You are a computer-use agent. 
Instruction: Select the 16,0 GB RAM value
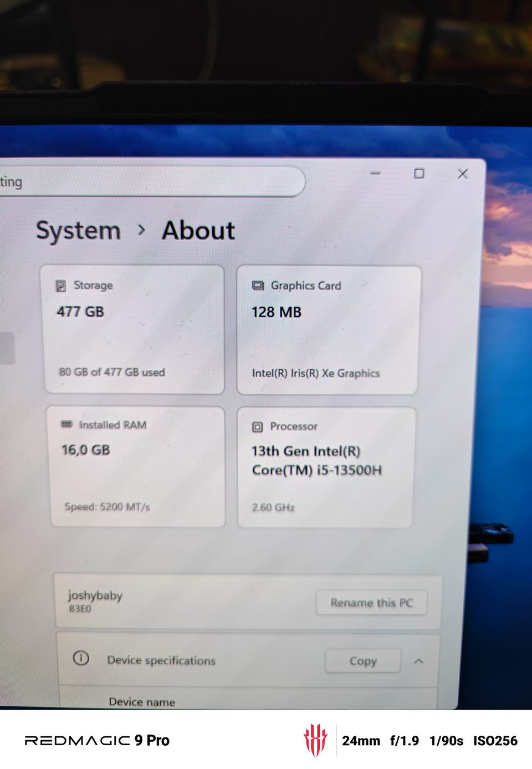click(86, 450)
